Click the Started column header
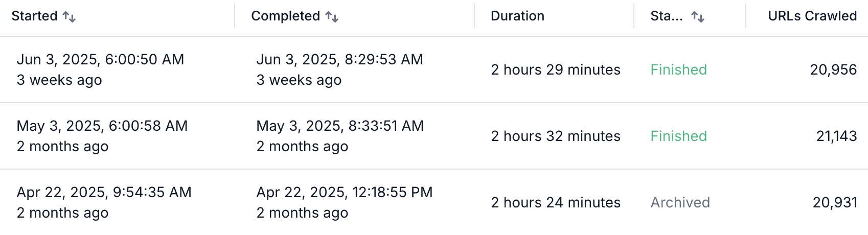The width and height of the screenshot is (868, 235). [x=34, y=16]
